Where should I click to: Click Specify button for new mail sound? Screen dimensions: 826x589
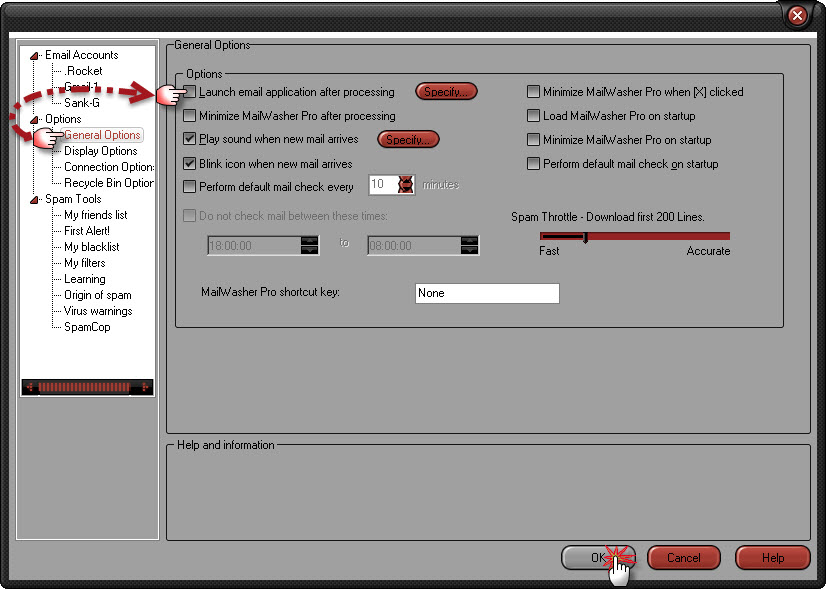click(408, 140)
